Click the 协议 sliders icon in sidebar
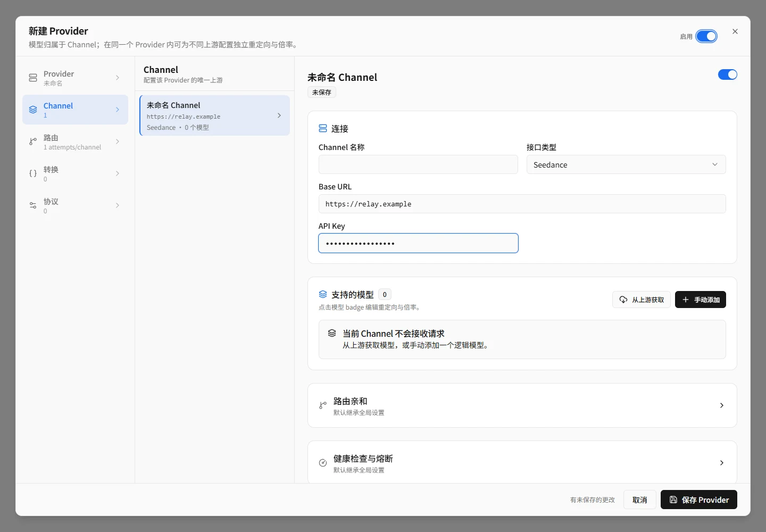 pyautogui.click(x=33, y=205)
